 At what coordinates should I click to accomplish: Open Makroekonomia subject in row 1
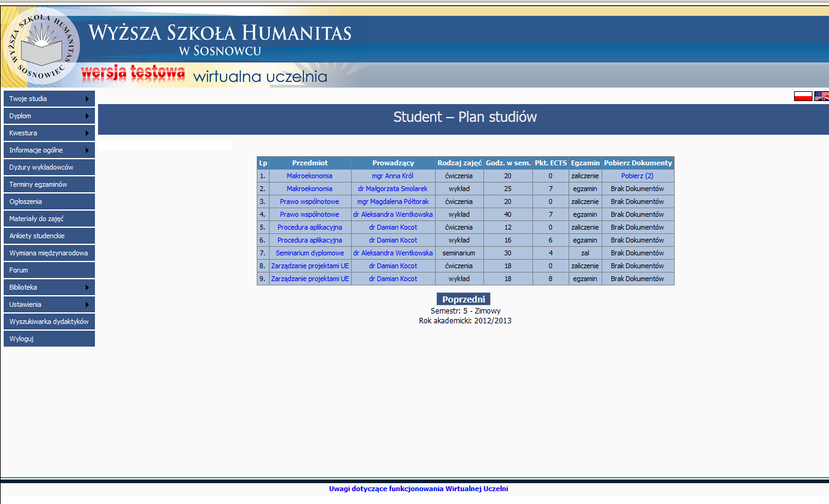pyautogui.click(x=309, y=176)
